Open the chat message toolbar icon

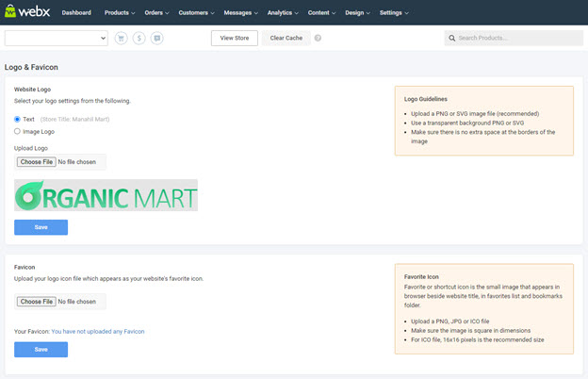[x=156, y=38]
